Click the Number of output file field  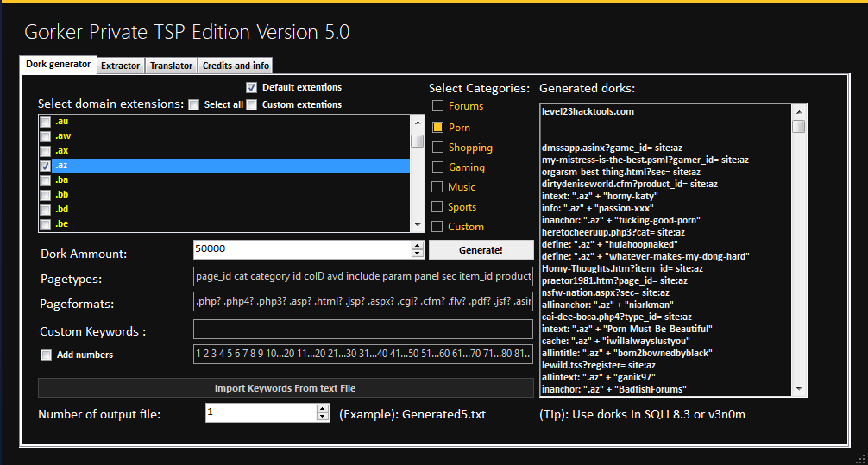pos(261,412)
